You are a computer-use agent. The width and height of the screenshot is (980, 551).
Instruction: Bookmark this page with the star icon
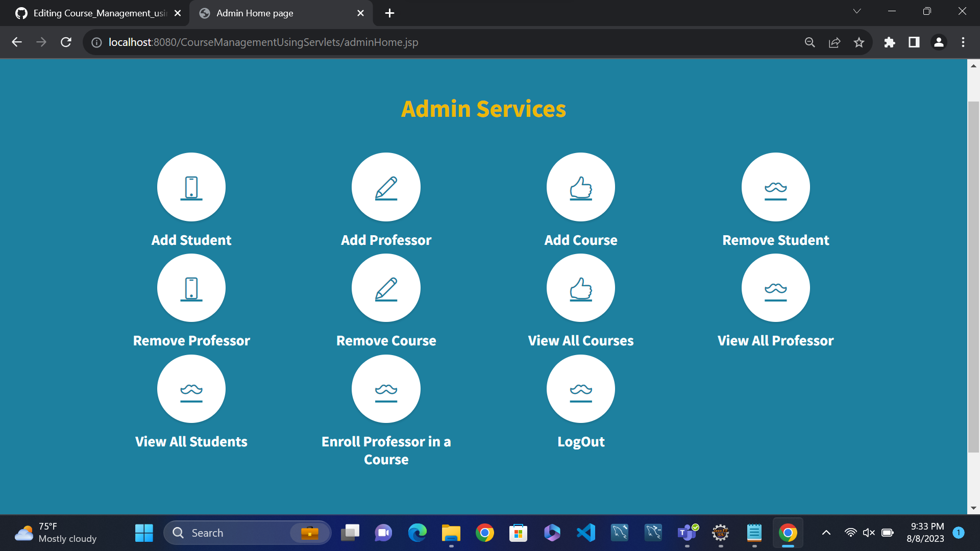(x=859, y=42)
